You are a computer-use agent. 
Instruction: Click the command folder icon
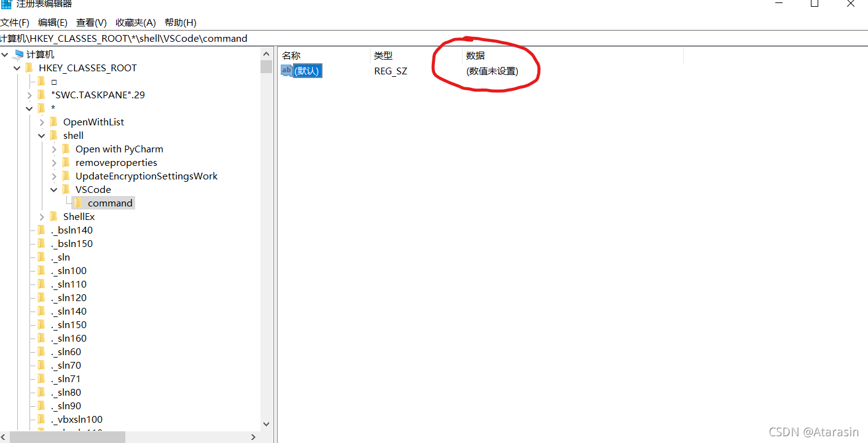[78, 203]
